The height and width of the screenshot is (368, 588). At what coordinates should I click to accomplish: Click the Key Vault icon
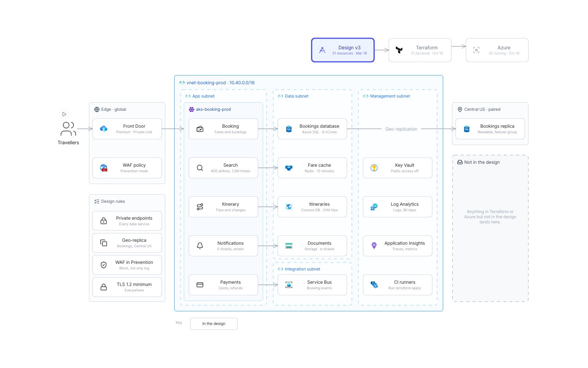click(x=374, y=168)
